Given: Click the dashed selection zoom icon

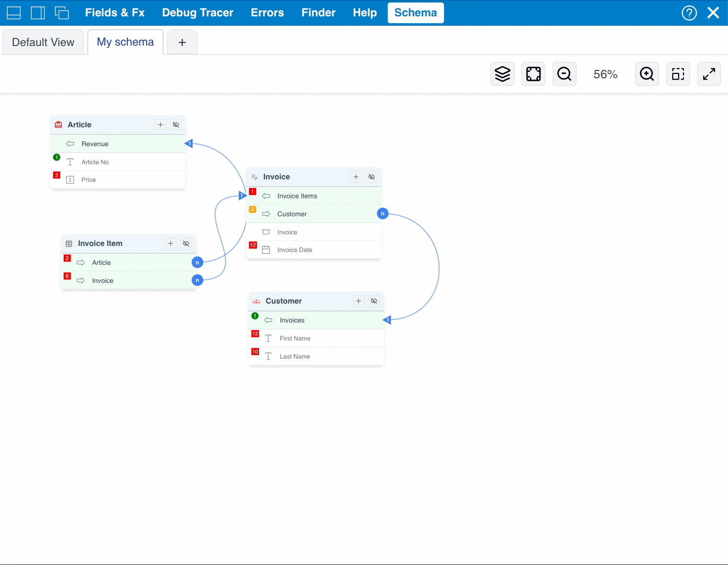Looking at the screenshot, I should pos(678,74).
